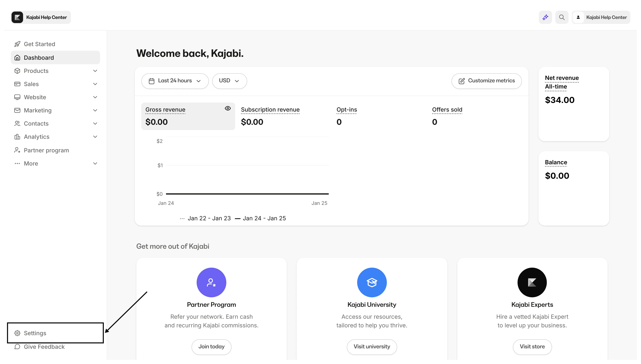Click the AI sparkle icon near search
This screenshot has width=641, height=364.
tap(545, 17)
